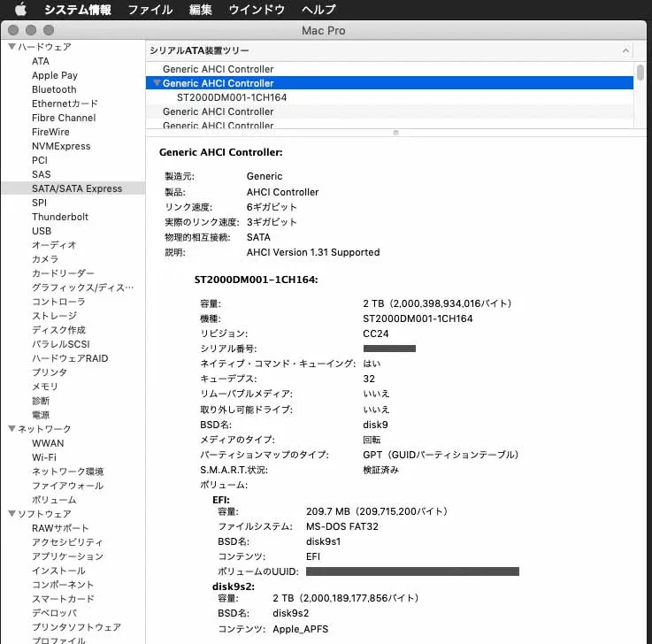Select NVMExpress in the sidebar
Screen dimensions: 652x644
(61, 146)
